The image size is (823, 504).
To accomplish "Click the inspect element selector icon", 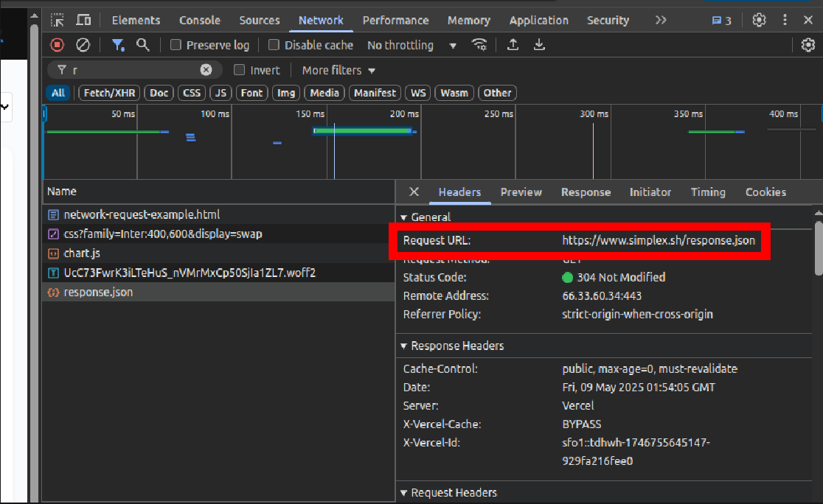I will point(58,20).
